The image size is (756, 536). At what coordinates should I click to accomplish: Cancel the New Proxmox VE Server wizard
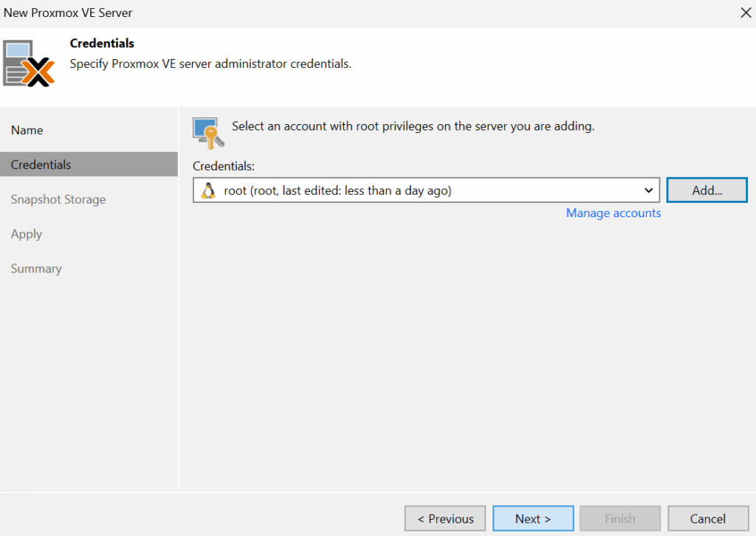pyautogui.click(x=708, y=518)
